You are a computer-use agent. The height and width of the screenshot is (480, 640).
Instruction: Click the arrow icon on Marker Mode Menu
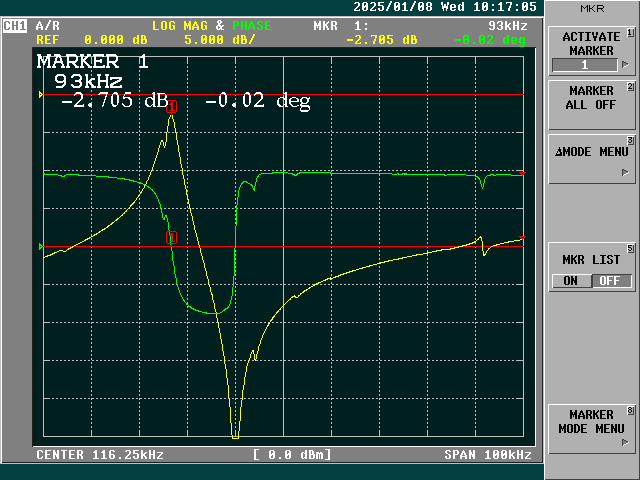tap(625, 441)
